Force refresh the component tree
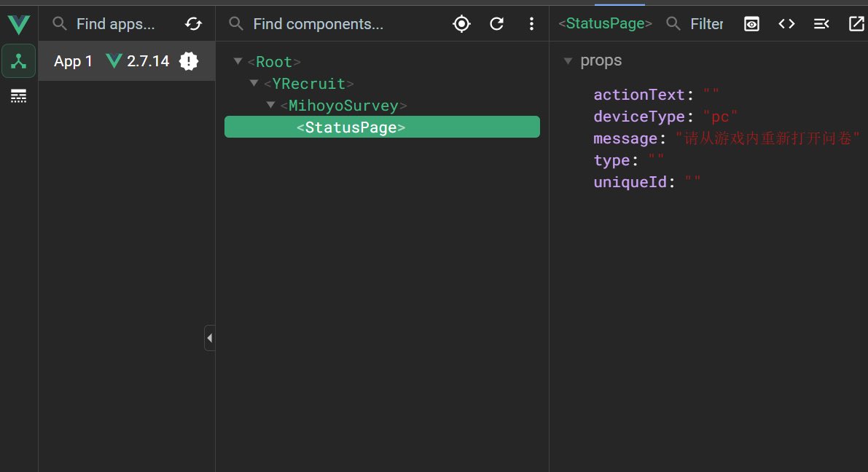Screen dimensions: 868x472 pos(496,24)
